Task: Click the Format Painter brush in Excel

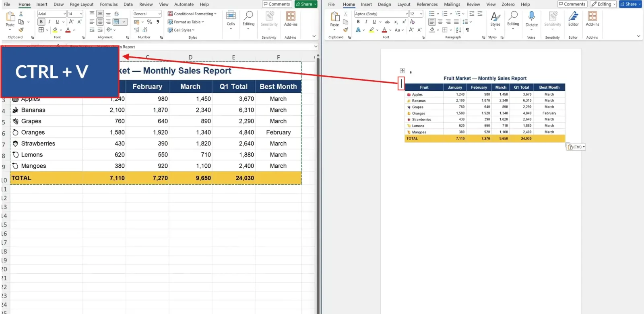Action: click(x=21, y=29)
